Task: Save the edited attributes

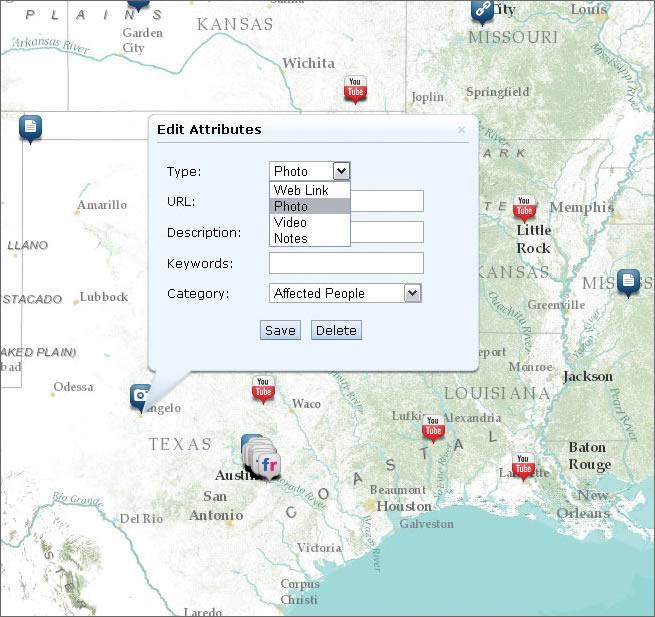Action: [280, 330]
